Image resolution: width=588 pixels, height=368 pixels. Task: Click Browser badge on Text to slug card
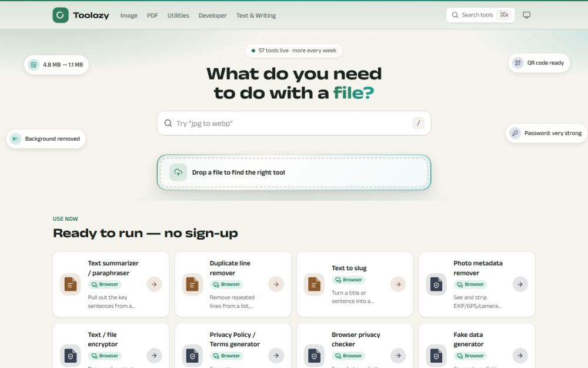[x=348, y=280]
